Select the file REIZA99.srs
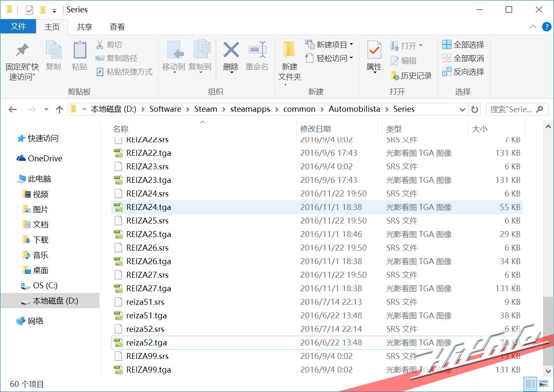Screen dimensions: 554x392 [x=317, y=356]
